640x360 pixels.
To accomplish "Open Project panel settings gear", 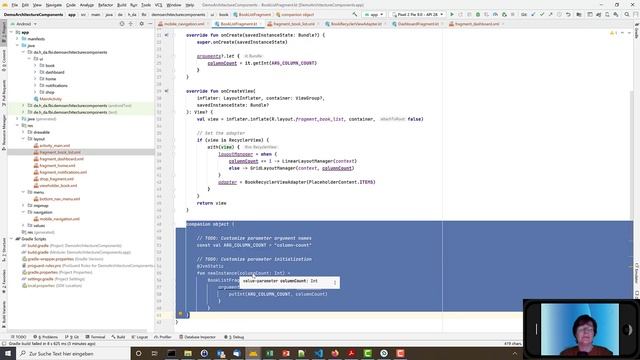I will (x=142, y=24).
